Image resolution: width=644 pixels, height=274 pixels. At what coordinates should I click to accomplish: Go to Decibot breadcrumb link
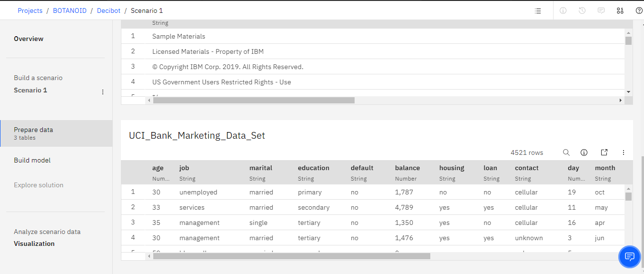point(109,10)
